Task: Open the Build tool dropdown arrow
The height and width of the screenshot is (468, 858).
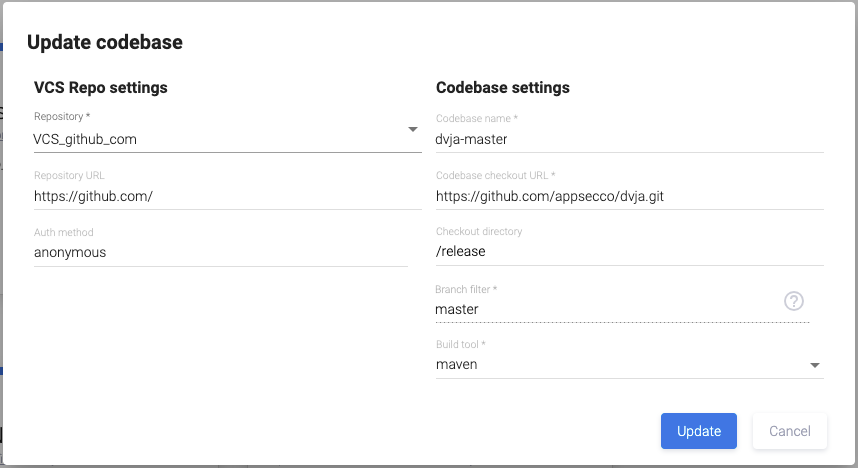Action: pos(815,365)
